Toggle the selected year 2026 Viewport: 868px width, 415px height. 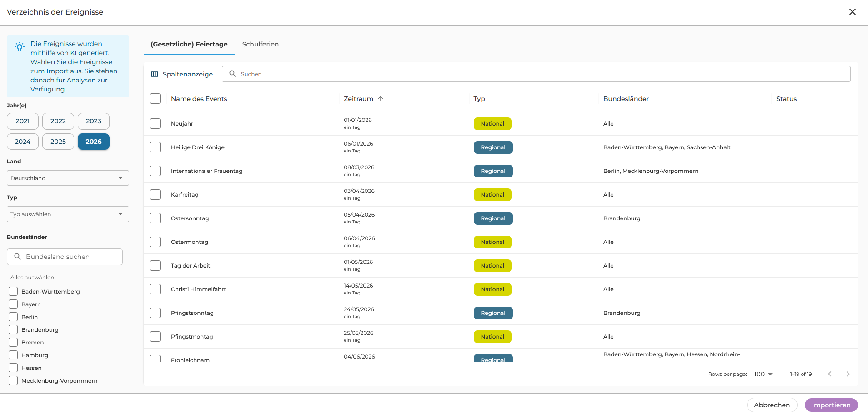tap(94, 142)
